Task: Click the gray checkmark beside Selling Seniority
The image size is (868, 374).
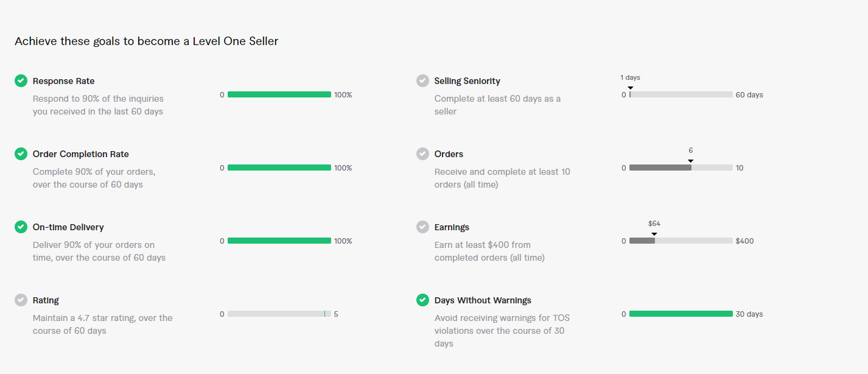Action: coord(422,81)
